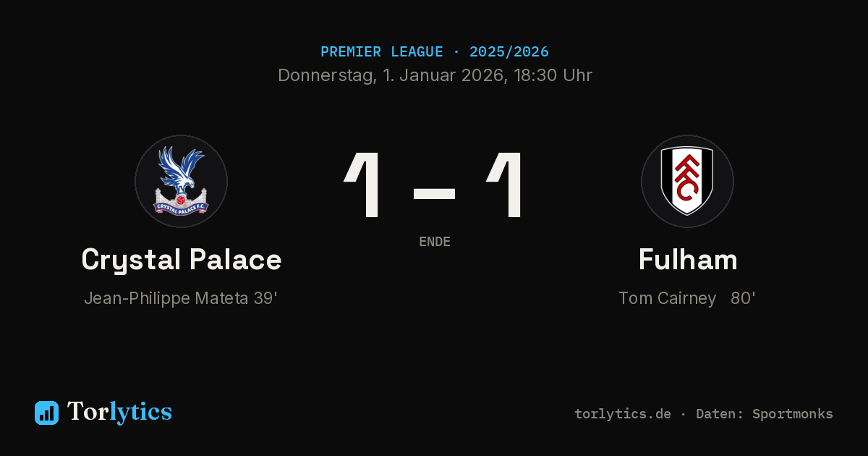The width and height of the screenshot is (868, 456).
Task: Click the 80' minute marker for Cairney
Action: click(x=743, y=298)
